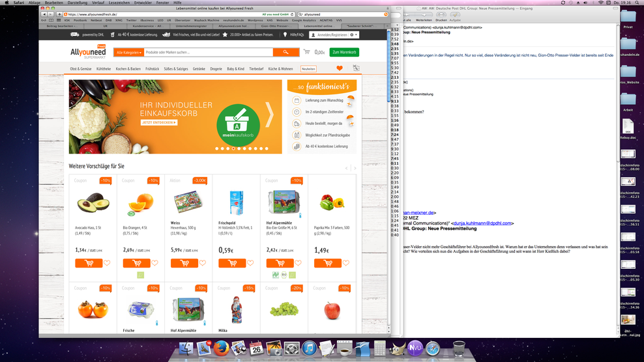Viewport: 644px width, 362px height.
Task: Switch to the Kundenservice Safari tab
Action: point(148,26)
